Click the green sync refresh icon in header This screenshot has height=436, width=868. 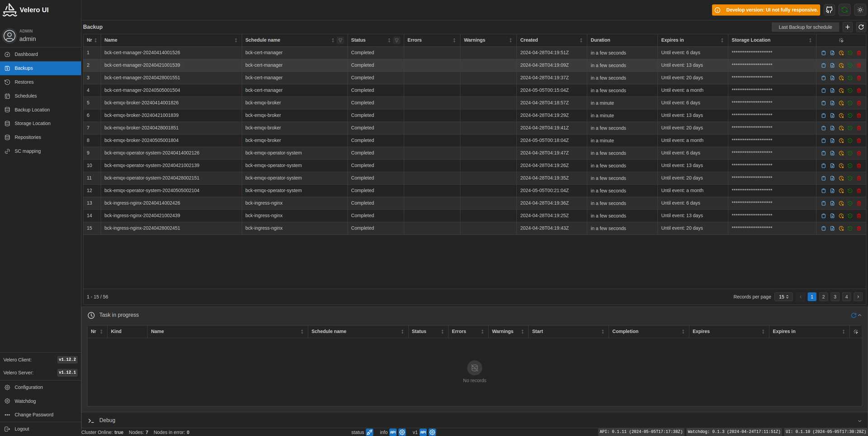tap(844, 10)
